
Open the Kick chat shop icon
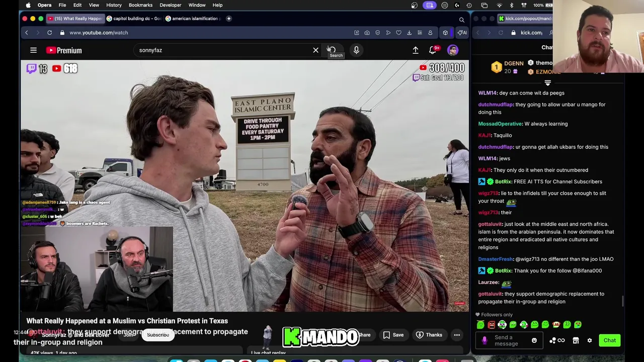(576, 340)
